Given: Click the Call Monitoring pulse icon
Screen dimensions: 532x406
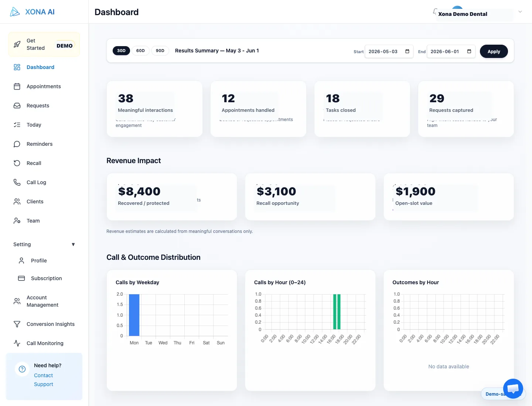Looking at the screenshot, I should click(17, 343).
